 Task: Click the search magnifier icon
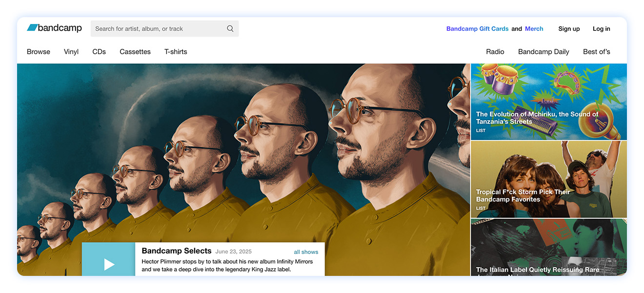click(x=230, y=29)
